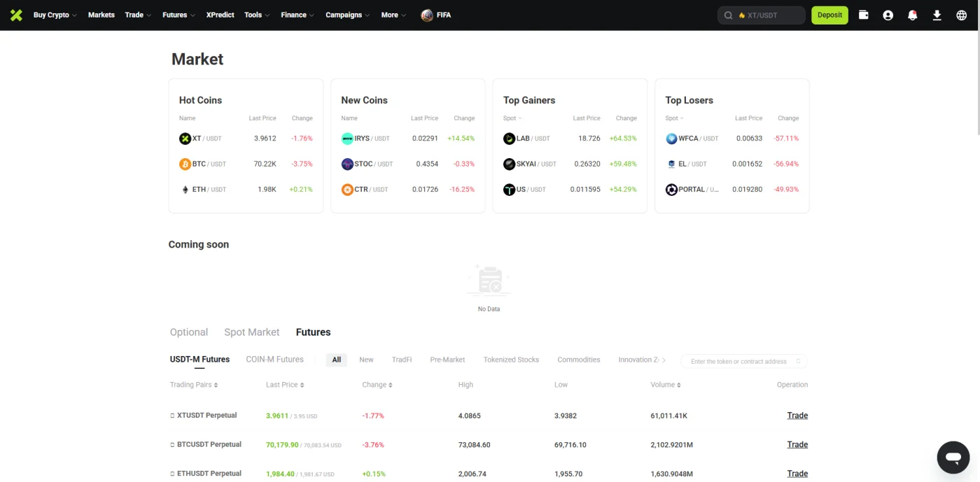Click the token or contract address field

744,362
